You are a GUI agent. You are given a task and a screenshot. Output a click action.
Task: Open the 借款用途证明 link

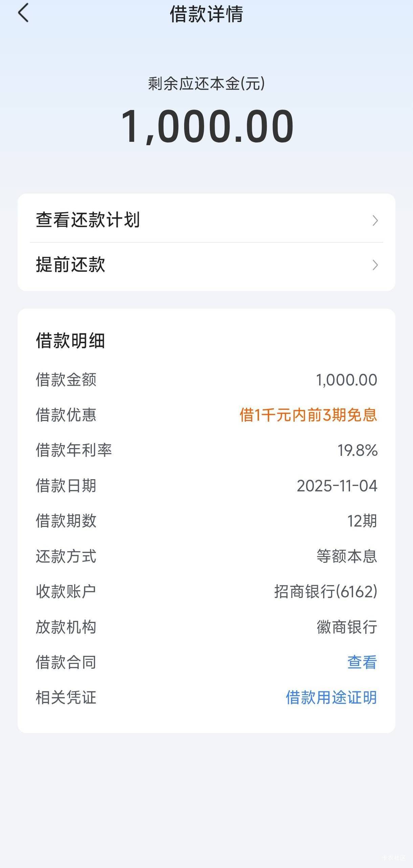tap(331, 697)
